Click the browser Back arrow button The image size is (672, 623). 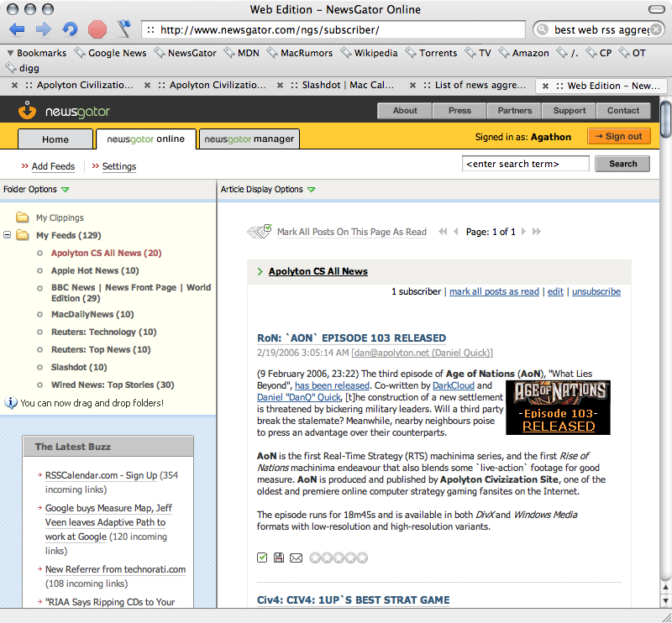pos(18,29)
